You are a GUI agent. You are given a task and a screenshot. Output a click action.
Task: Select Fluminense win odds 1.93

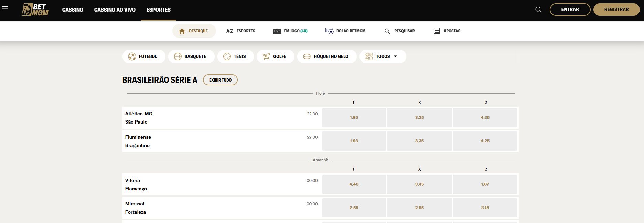tap(354, 141)
